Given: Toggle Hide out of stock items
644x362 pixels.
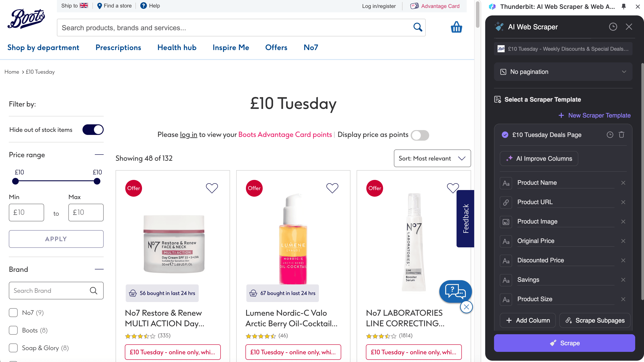Looking at the screenshot, I should pyautogui.click(x=93, y=130).
